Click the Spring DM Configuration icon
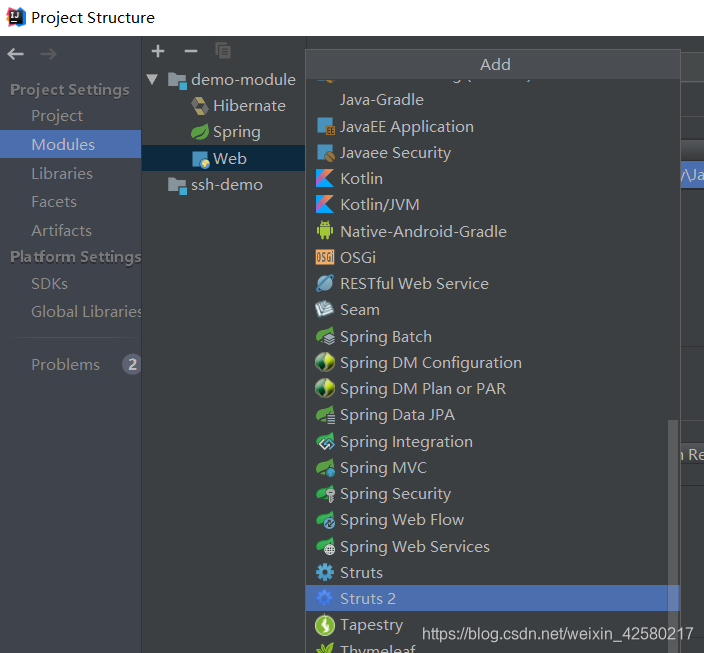This screenshot has width=704, height=653. [x=325, y=362]
